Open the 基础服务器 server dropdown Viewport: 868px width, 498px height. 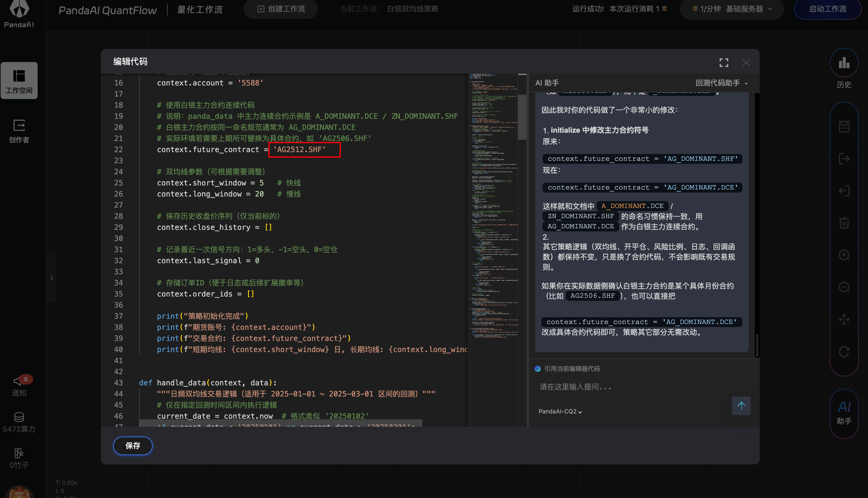point(732,9)
